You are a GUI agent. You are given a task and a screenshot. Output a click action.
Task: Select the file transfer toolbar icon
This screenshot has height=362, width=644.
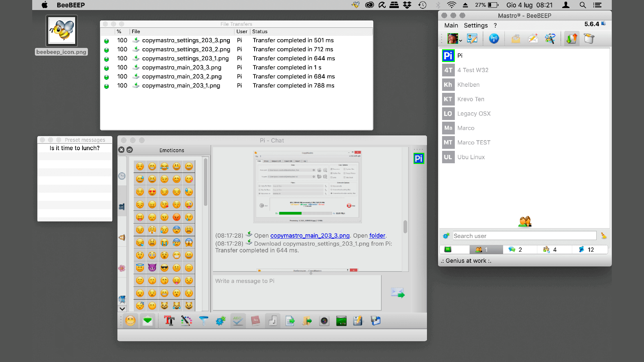click(x=571, y=39)
